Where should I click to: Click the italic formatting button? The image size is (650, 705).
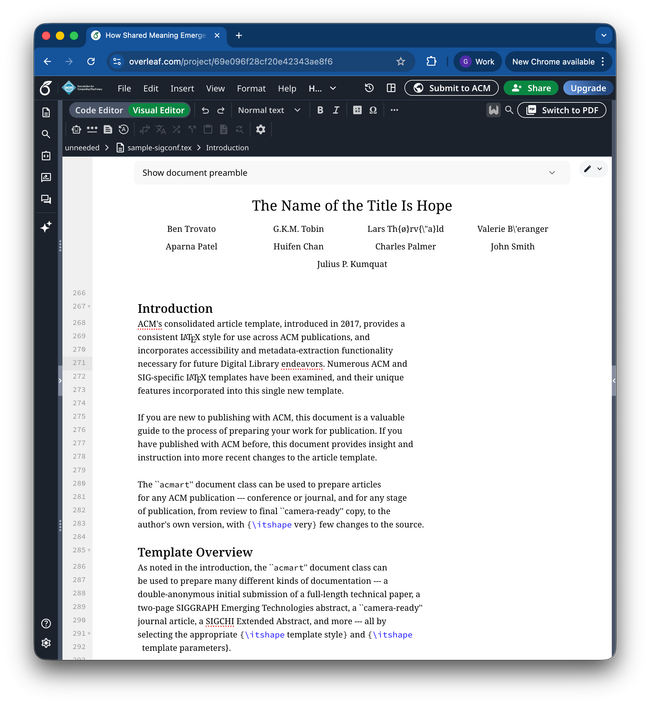point(336,110)
